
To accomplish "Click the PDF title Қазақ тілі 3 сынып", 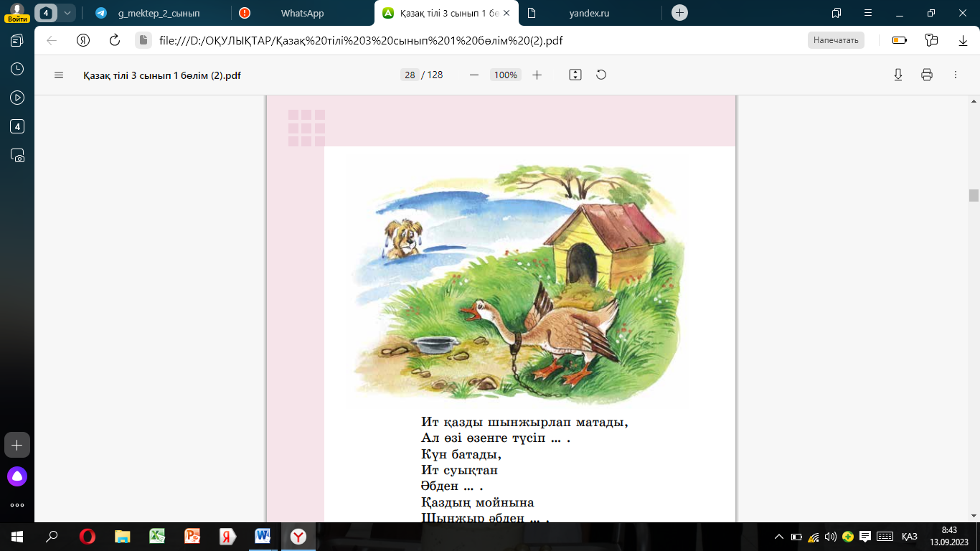I will pos(162,75).
